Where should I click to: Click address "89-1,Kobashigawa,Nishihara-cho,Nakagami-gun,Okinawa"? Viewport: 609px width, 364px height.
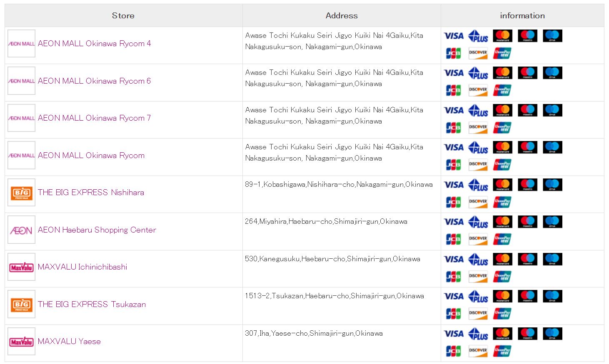339,185
